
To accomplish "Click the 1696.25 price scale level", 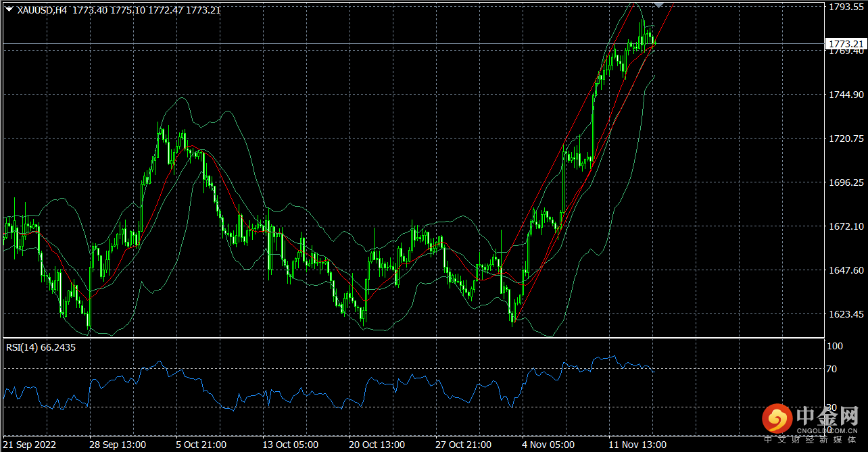I will tap(846, 182).
